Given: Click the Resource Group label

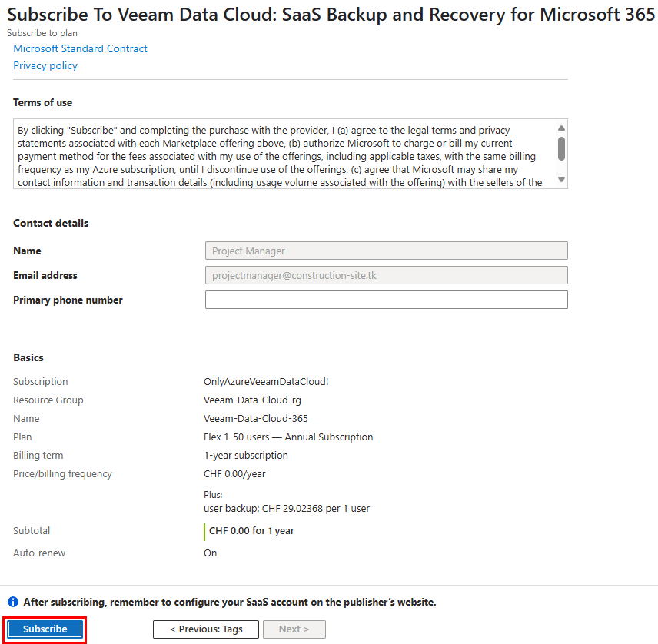Looking at the screenshot, I should 48,400.
